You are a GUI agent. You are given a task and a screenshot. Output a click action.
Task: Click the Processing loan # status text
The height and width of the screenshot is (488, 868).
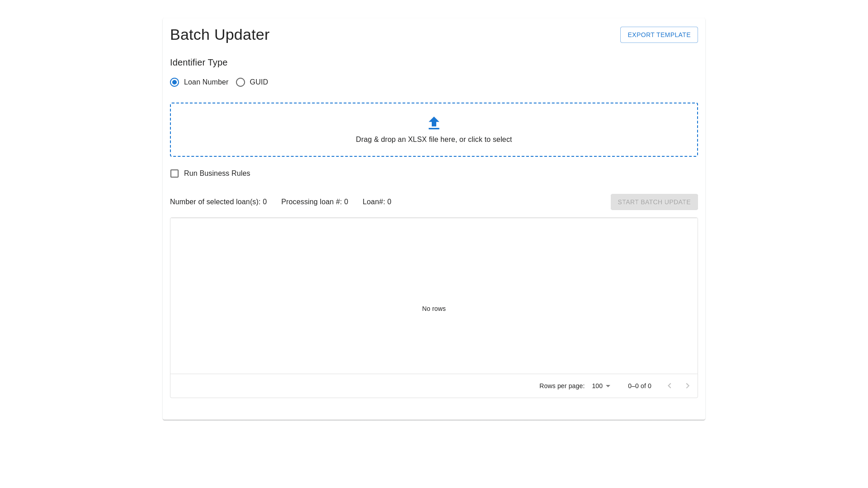tap(315, 202)
